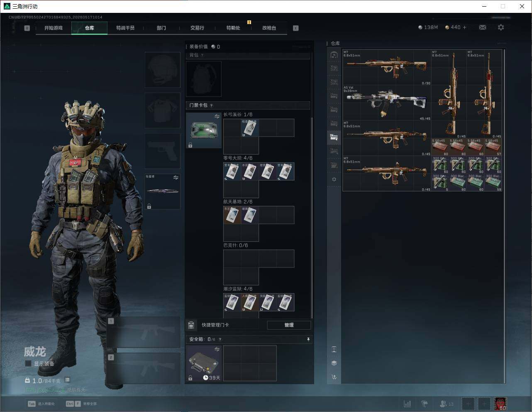Select the second 潮汐监狱 access card
532x412 pixels.
[x=250, y=302]
